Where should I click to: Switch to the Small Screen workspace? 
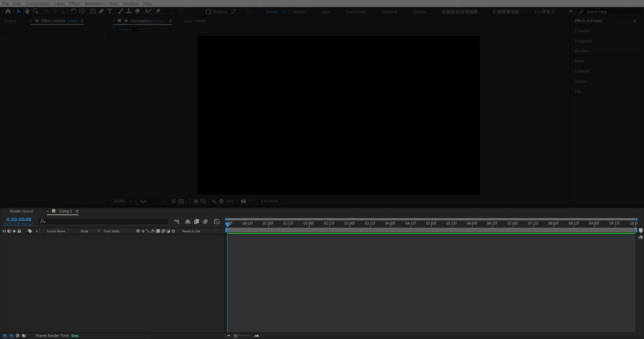coord(356,12)
